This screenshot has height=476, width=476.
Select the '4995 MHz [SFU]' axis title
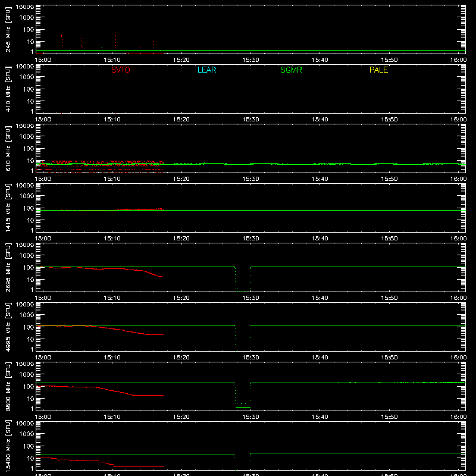(x=8, y=327)
